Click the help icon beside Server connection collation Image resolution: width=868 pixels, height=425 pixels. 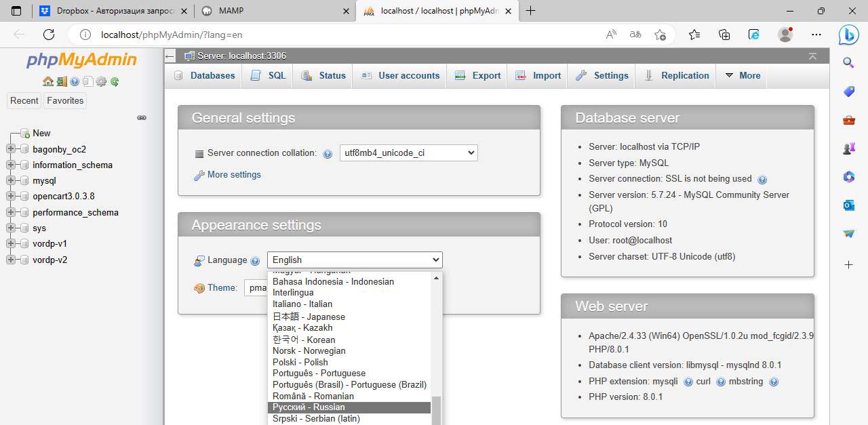point(328,154)
